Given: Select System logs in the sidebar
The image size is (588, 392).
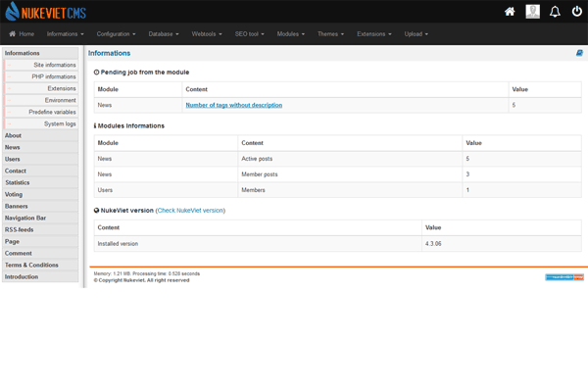Looking at the screenshot, I should tap(59, 124).
